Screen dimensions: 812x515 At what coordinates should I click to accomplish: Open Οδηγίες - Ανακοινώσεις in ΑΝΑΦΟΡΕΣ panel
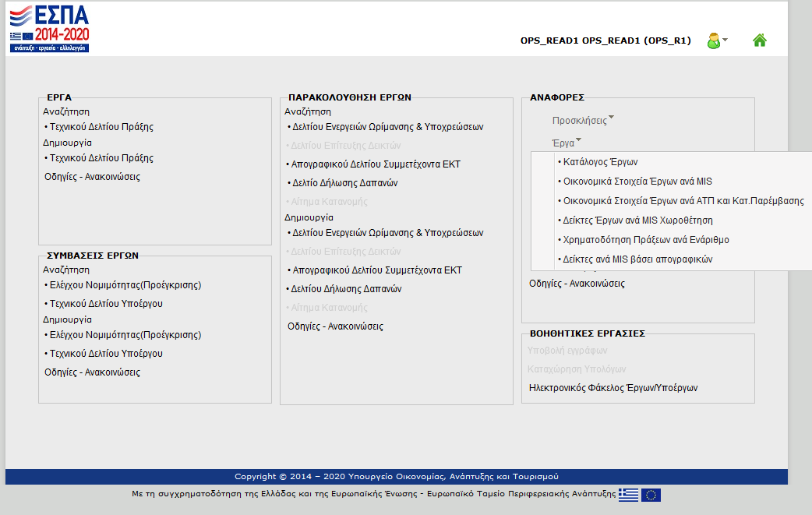(577, 284)
